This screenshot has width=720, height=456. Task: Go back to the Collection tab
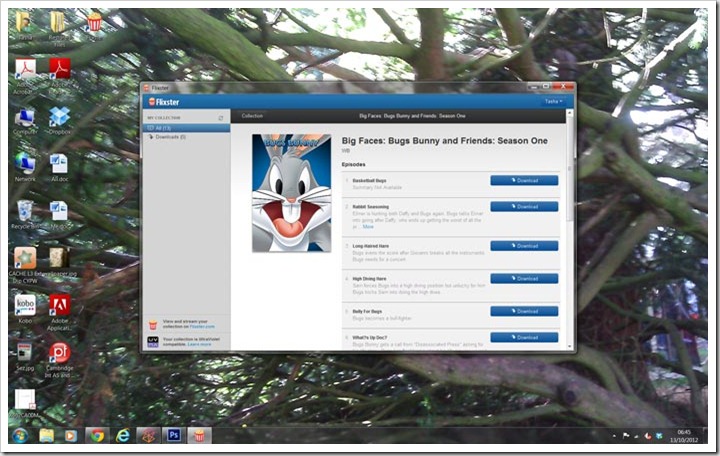[x=252, y=116]
